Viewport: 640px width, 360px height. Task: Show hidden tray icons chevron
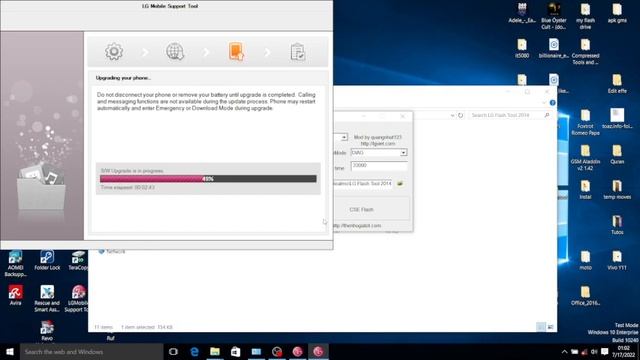point(564,351)
